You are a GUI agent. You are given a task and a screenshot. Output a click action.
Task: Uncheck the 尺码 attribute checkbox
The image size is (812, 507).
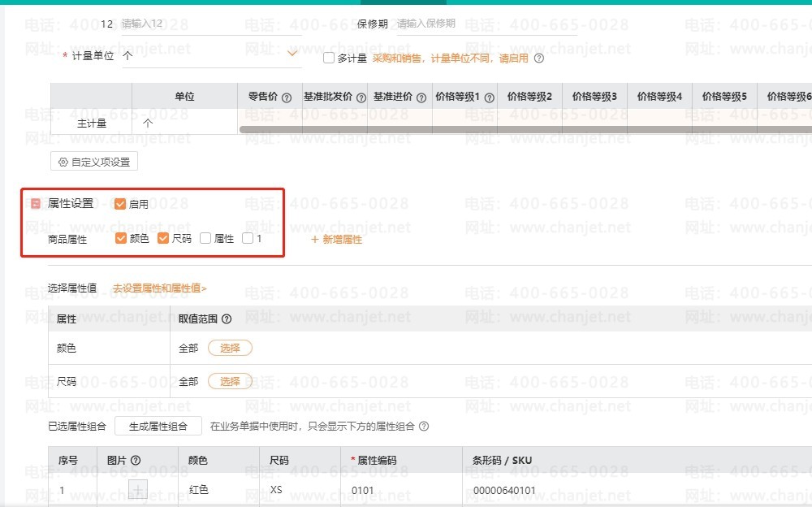click(163, 238)
